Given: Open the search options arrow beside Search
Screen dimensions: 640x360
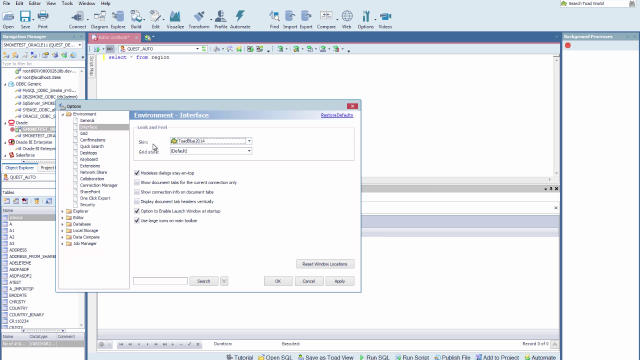Looking at the screenshot, I should (224, 281).
